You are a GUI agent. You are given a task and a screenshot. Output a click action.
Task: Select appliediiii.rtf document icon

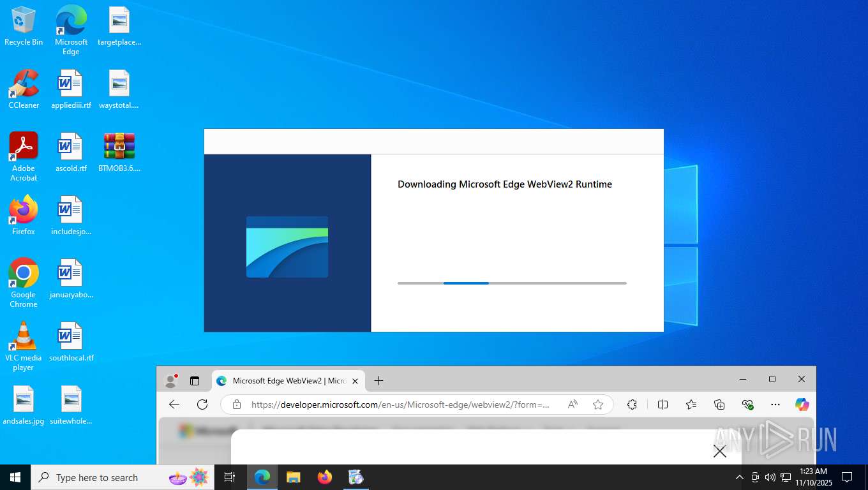[x=71, y=89]
